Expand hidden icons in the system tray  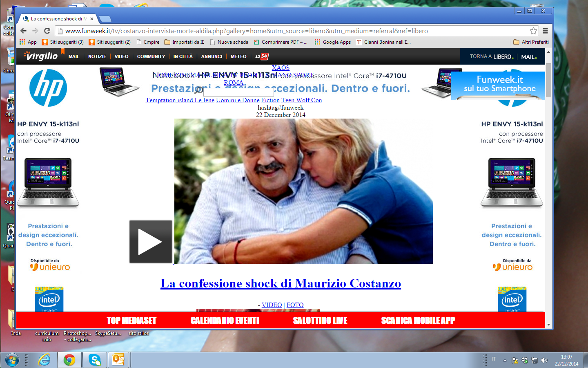click(x=505, y=360)
